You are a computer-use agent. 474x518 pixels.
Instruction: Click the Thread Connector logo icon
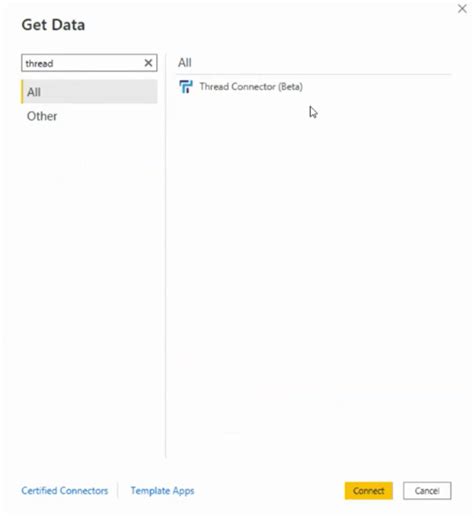point(186,87)
